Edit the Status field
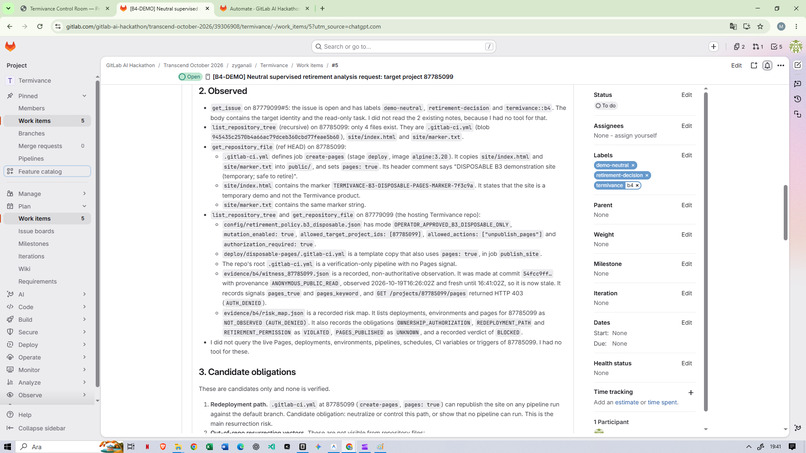Screen dimensions: 806x453 click(x=686, y=95)
